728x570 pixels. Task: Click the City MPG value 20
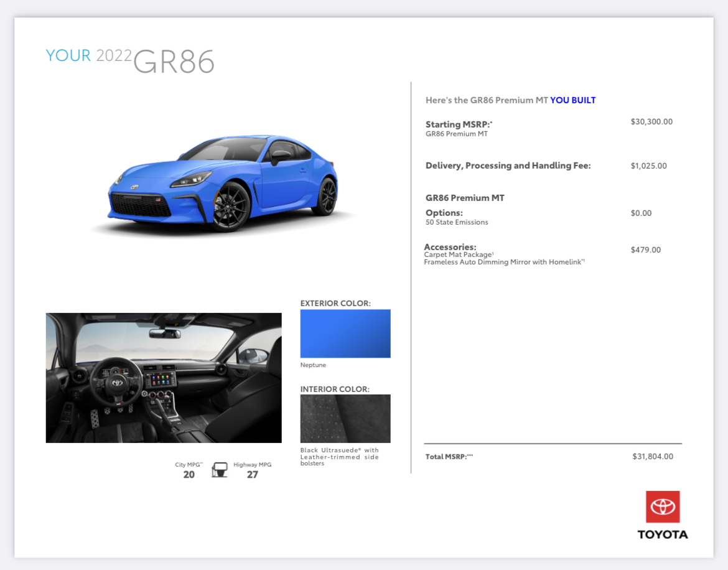coord(189,474)
